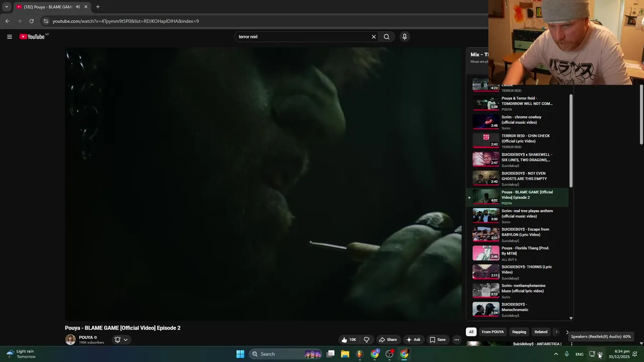Expand the notification options chevron
The height and width of the screenshot is (362, 644).
(x=126, y=340)
